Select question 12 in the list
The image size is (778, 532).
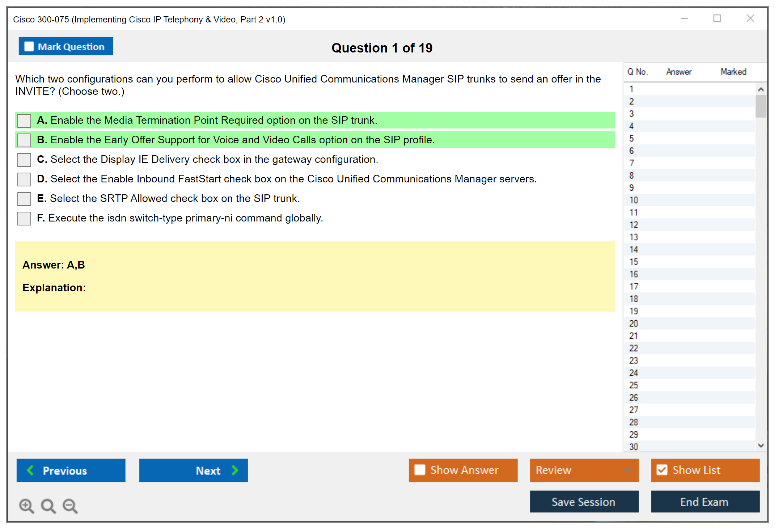click(x=634, y=225)
